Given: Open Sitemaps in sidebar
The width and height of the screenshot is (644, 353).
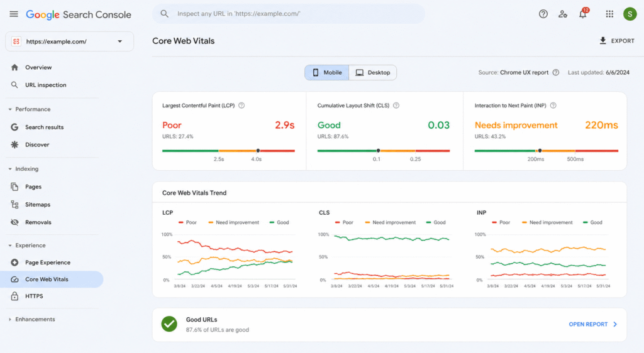Looking at the screenshot, I should pos(38,205).
